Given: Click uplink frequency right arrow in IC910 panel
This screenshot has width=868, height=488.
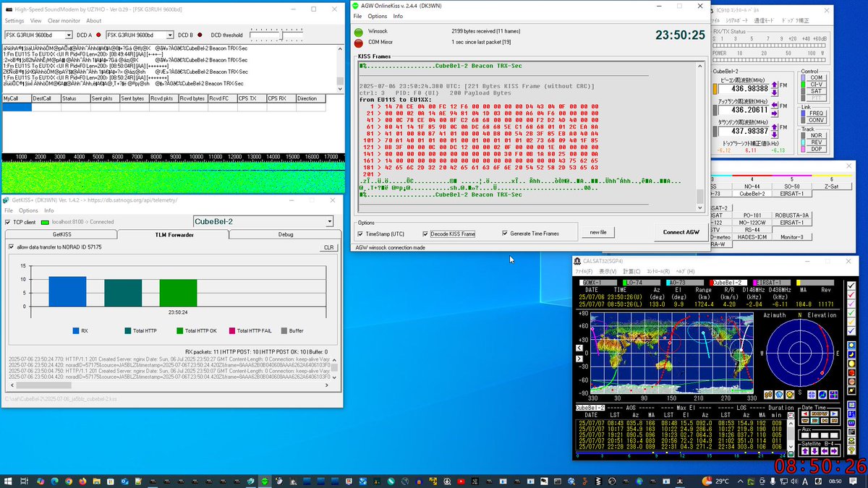Looking at the screenshot, I should [x=775, y=114].
